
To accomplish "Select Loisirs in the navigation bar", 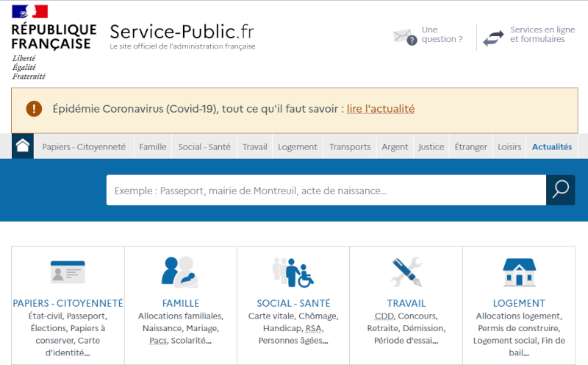I will click(509, 147).
